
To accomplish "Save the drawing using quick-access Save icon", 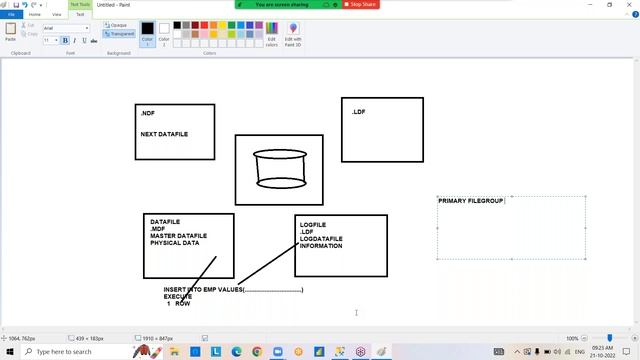I will 16,5.
